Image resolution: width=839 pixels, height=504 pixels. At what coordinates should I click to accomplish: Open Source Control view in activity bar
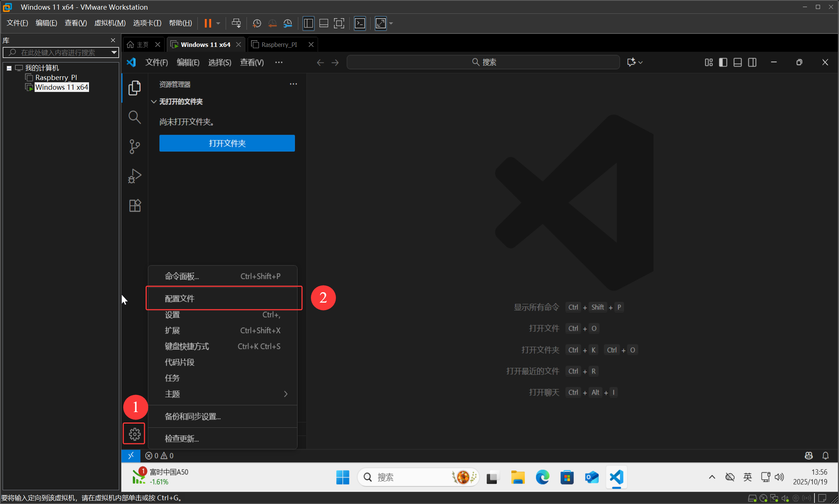click(134, 147)
